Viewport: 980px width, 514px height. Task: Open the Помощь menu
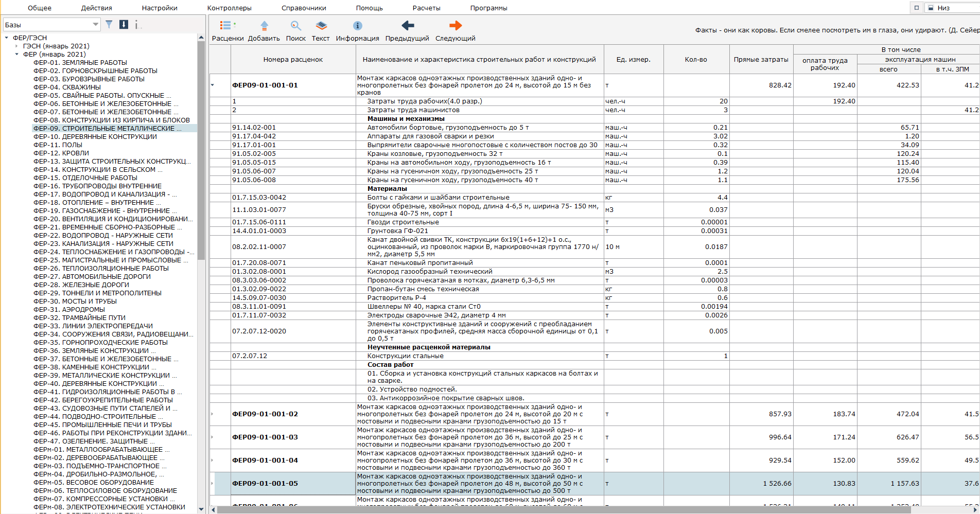[370, 8]
